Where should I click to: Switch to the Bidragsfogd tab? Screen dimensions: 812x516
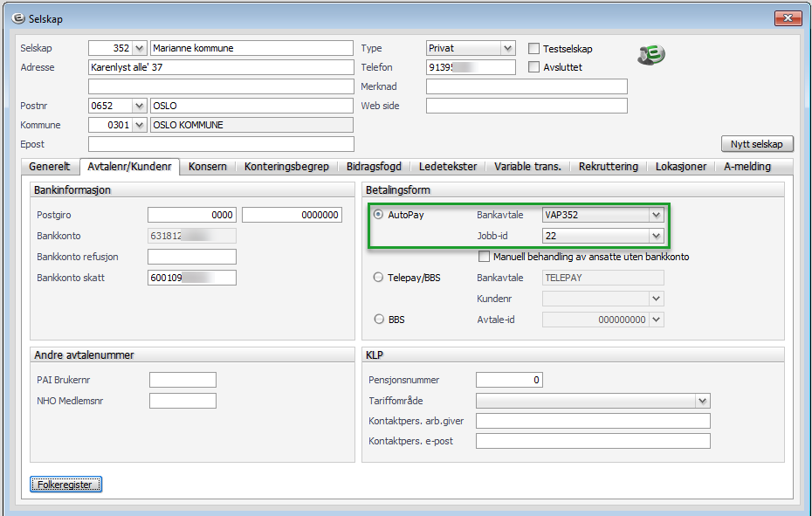pos(374,166)
